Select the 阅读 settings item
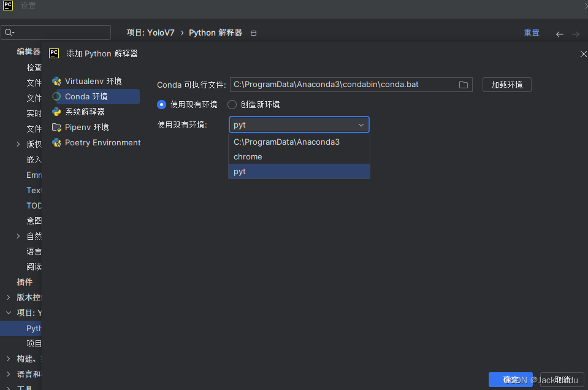588x390 pixels. [34, 267]
